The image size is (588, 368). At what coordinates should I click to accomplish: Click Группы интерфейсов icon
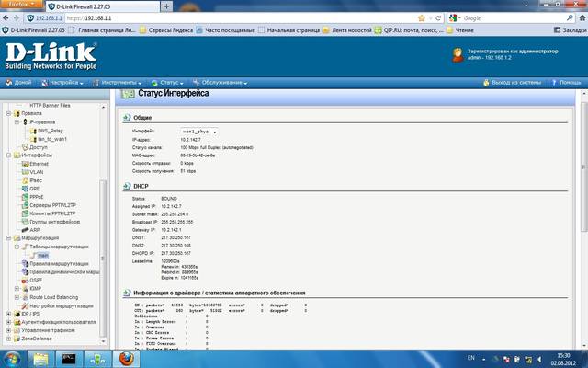tap(25, 222)
